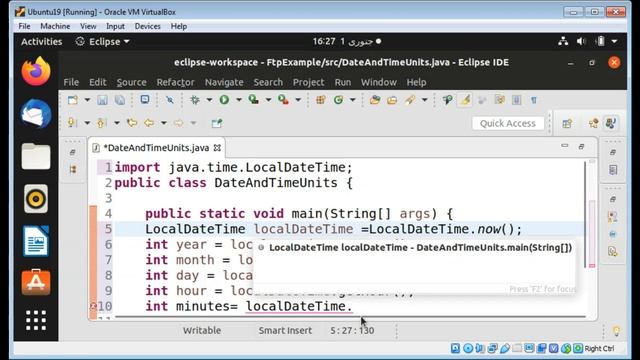The image size is (640, 360).
Task: Toggle Block Selection Mode icon
Action: point(516,100)
